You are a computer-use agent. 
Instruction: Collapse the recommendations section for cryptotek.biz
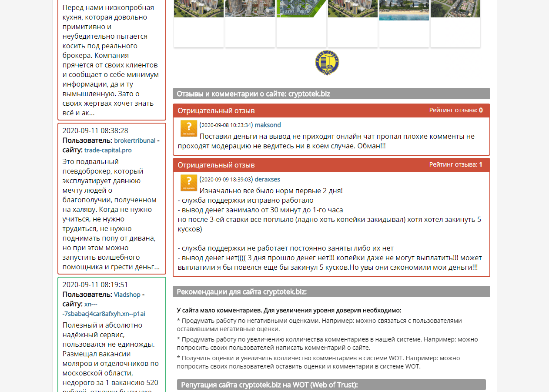pyautogui.click(x=332, y=291)
